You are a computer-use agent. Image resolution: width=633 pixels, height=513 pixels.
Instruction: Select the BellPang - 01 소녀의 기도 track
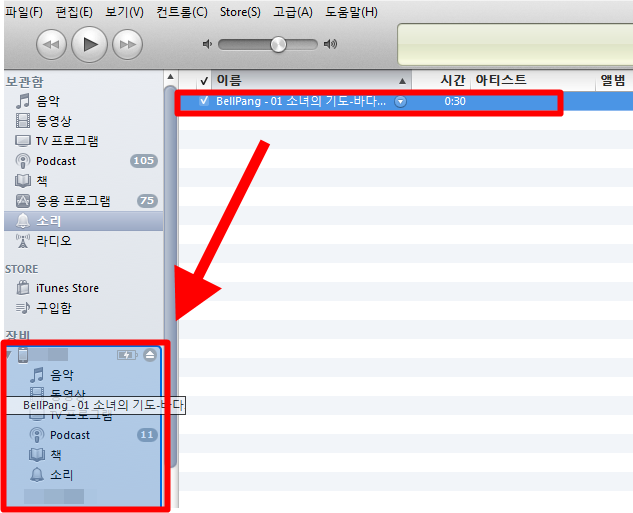[x=301, y=101]
